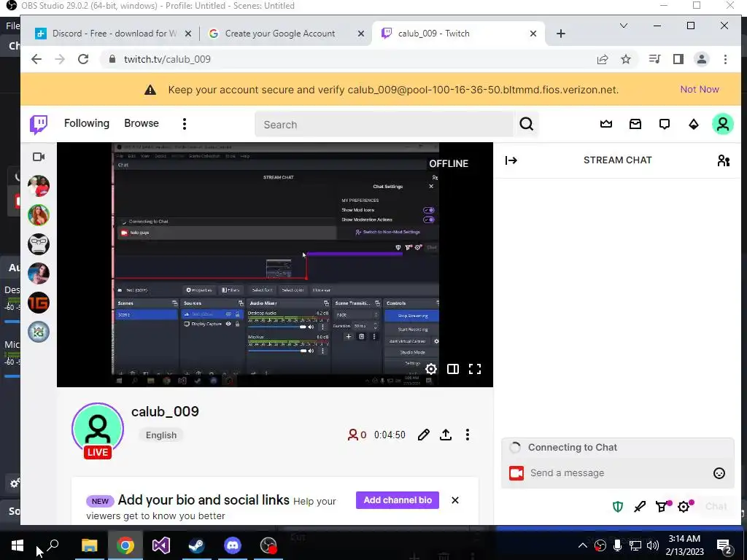Open Chrome side panel icon
This screenshot has width=747, height=560.
tap(678, 59)
